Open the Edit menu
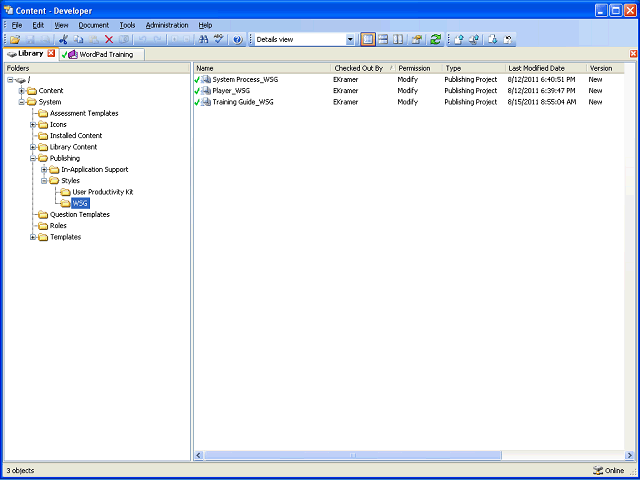640x480 pixels. [38, 25]
